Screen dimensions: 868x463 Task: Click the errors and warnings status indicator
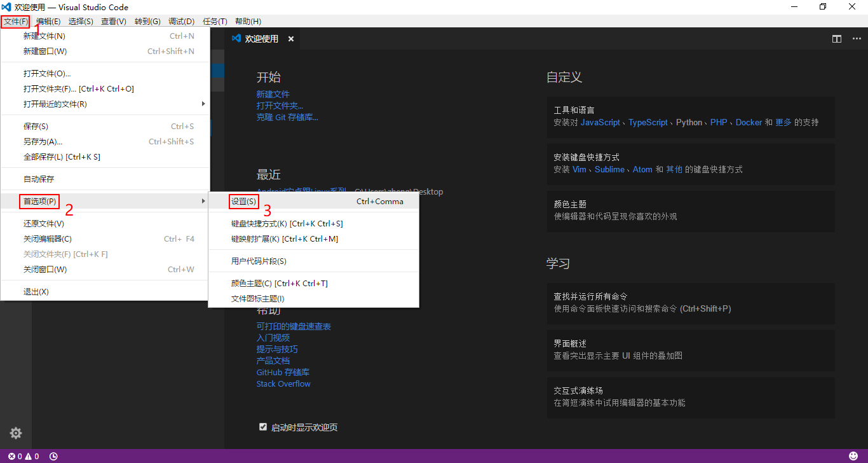tap(24, 456)
